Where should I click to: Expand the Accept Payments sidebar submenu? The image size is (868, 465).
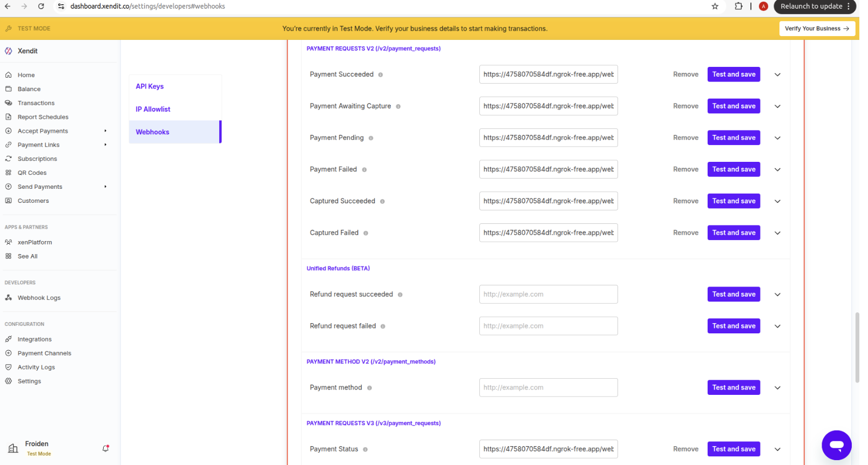[105, 131]
